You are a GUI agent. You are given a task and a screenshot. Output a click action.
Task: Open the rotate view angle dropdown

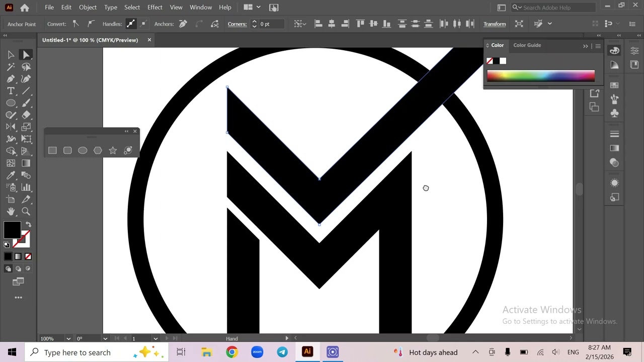(105, 338)
